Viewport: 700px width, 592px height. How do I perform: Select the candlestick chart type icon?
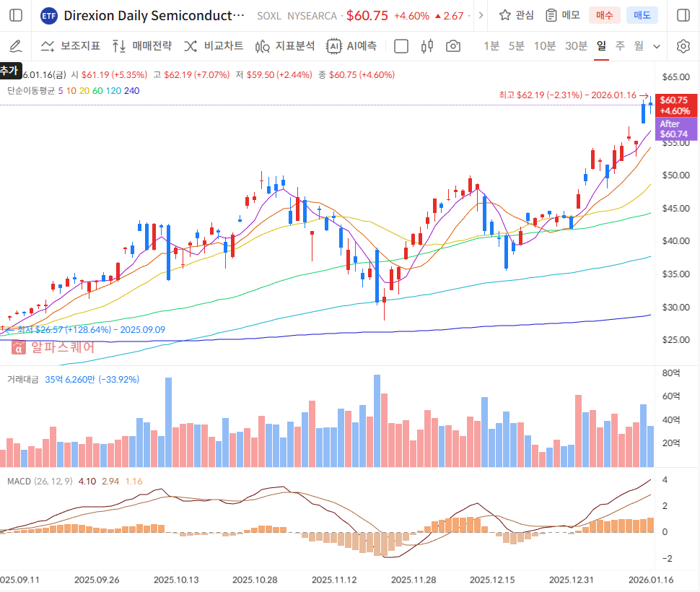click(x=426, y=46)
